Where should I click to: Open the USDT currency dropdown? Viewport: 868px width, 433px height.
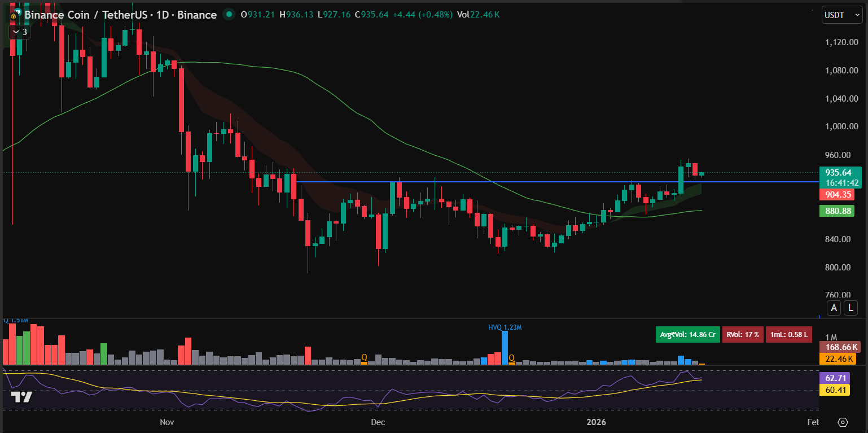click(841, 15)
